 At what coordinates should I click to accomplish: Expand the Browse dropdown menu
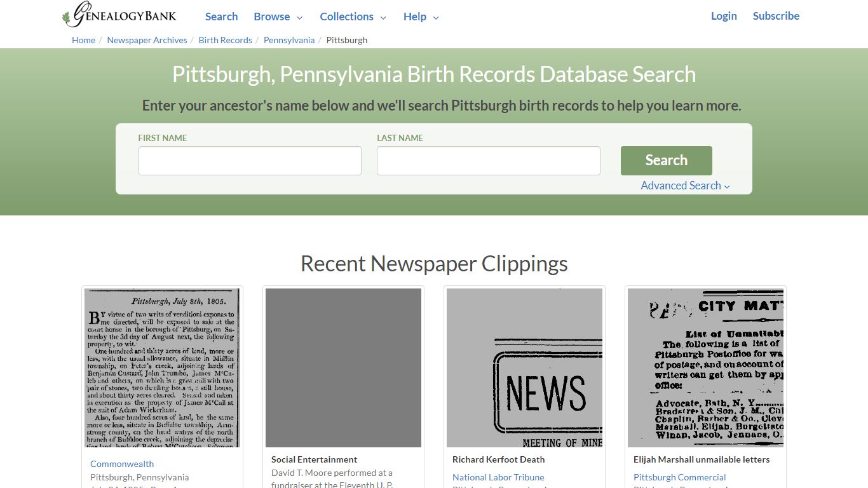tap(278, 17)
